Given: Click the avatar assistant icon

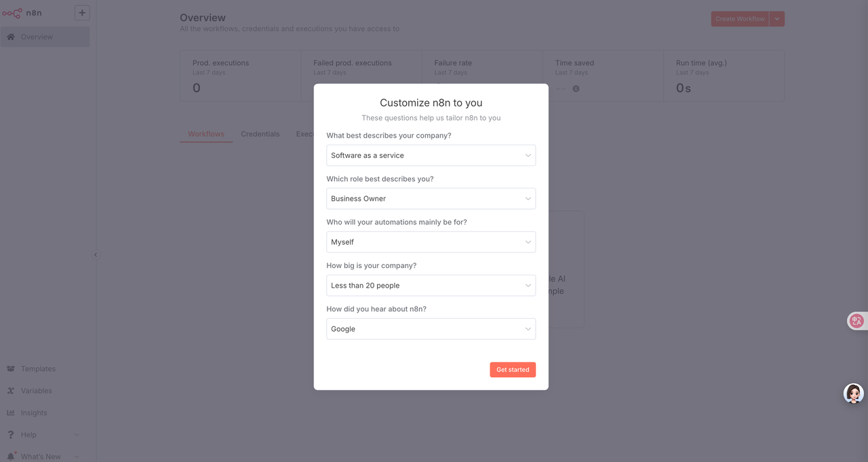Looking at the screenshot, I should [x=853, y=393].
